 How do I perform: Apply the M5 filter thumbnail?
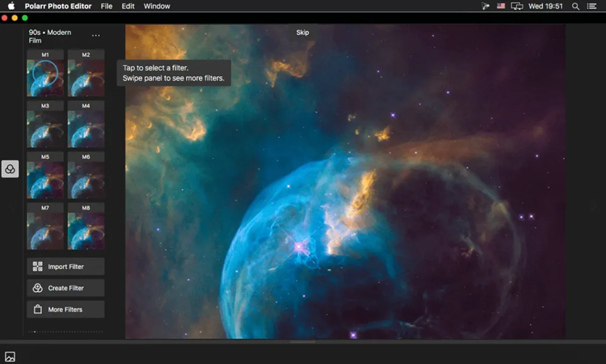[x=45, y=175]
